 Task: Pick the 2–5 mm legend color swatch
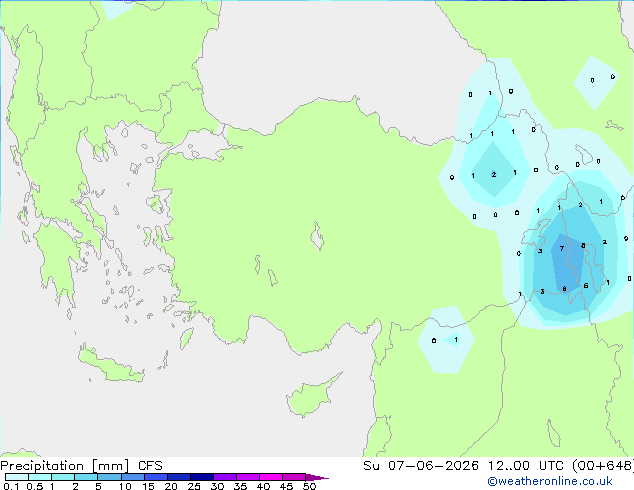[x=87, y=477]
